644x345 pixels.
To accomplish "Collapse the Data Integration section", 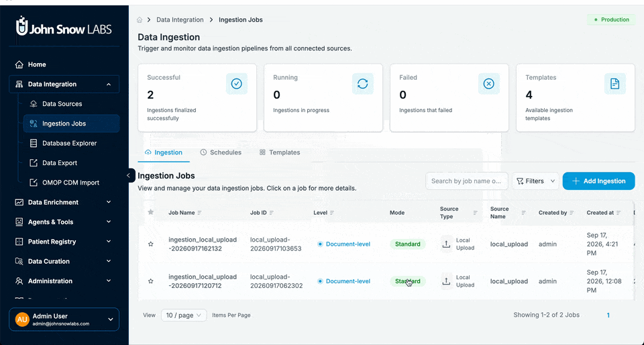I will (x=64, y=84).
